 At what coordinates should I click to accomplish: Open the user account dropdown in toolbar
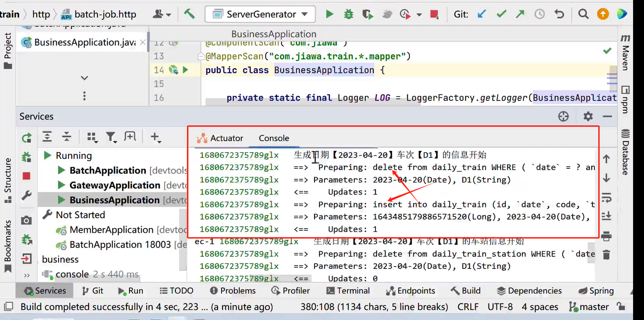162,14
